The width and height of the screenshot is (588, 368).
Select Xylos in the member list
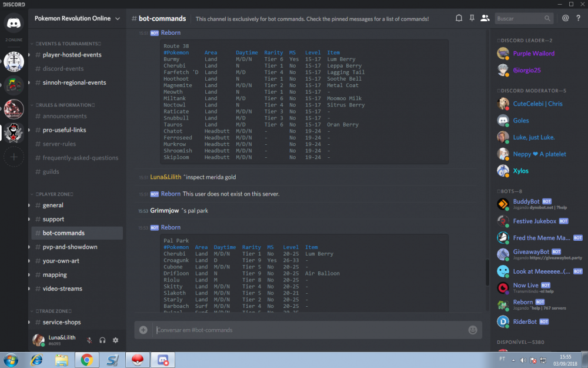(538, 171)
